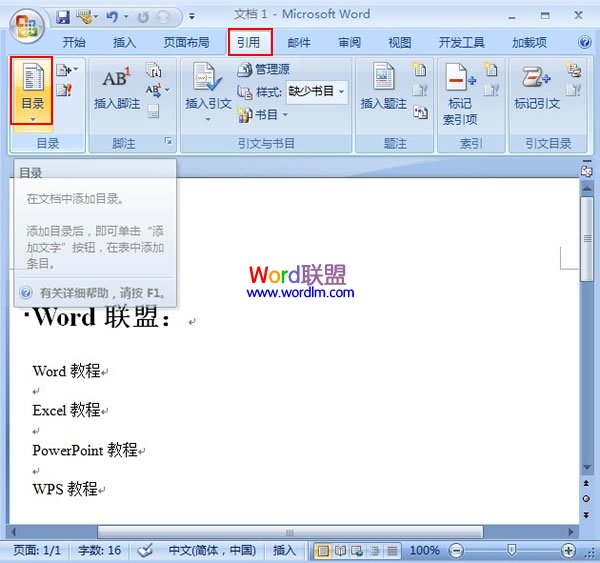Toggle the 插入 insert mode indicator
The image size is (600, 563).
[284, 550]
